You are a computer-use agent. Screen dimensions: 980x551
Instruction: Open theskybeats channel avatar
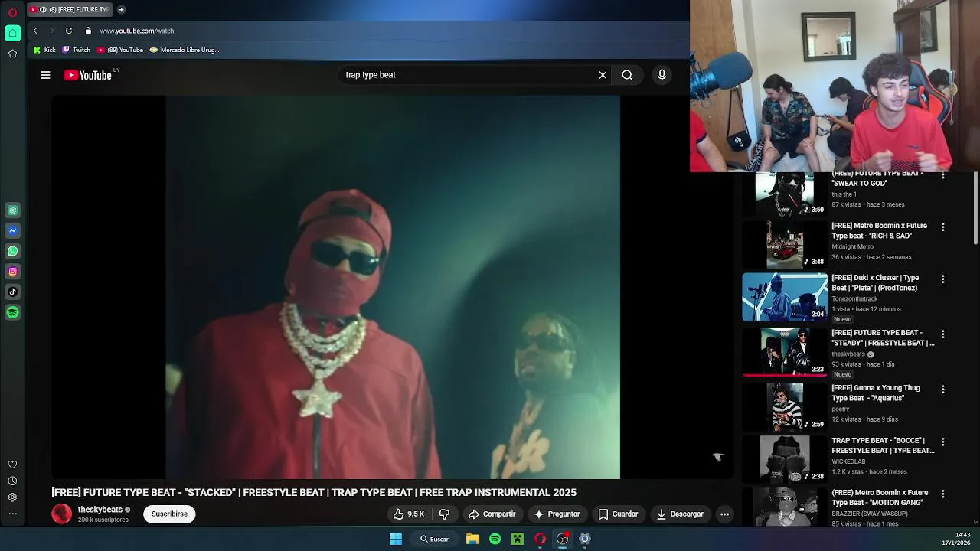pos(61,514)
